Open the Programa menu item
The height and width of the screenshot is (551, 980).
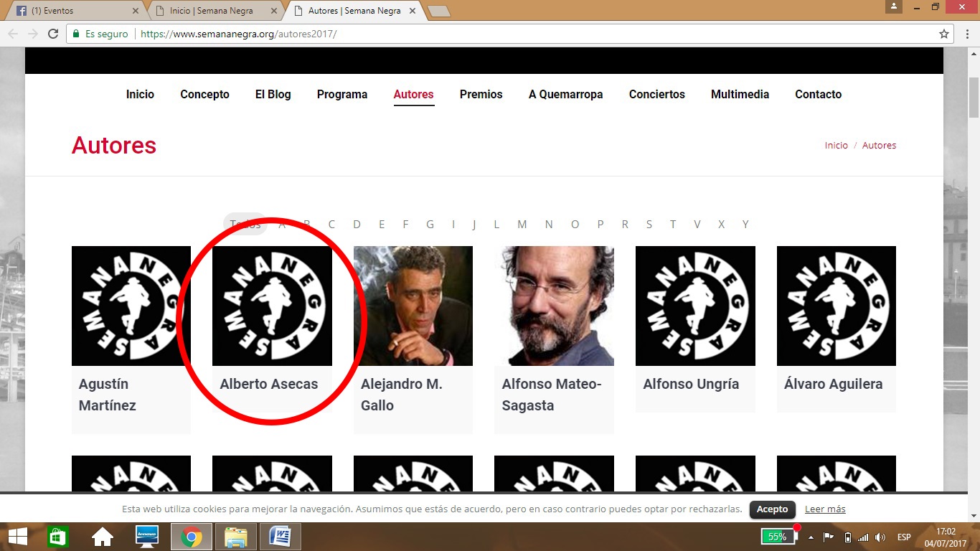coord(342,94)
